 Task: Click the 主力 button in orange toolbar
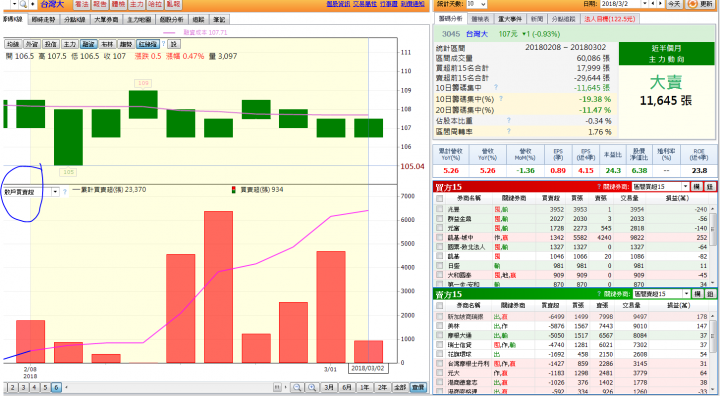click(137, 5)
